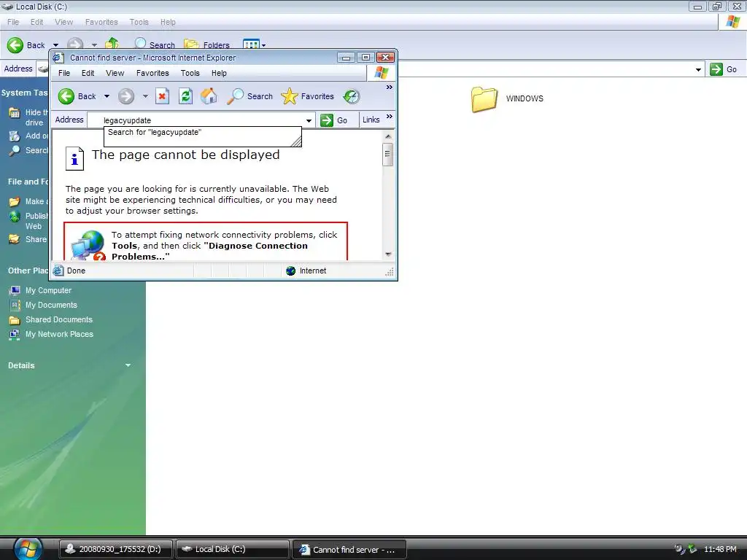The width and height of the screenshot is (747, 560).
Task: Toggle Folders pane in Local Disk window
Action: tap(206, 44)
